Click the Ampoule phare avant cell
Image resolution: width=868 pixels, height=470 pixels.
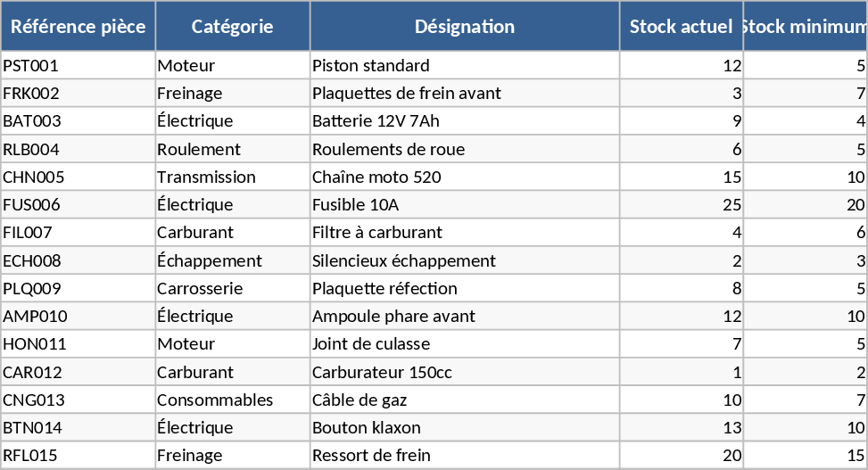tap(464, 317)
